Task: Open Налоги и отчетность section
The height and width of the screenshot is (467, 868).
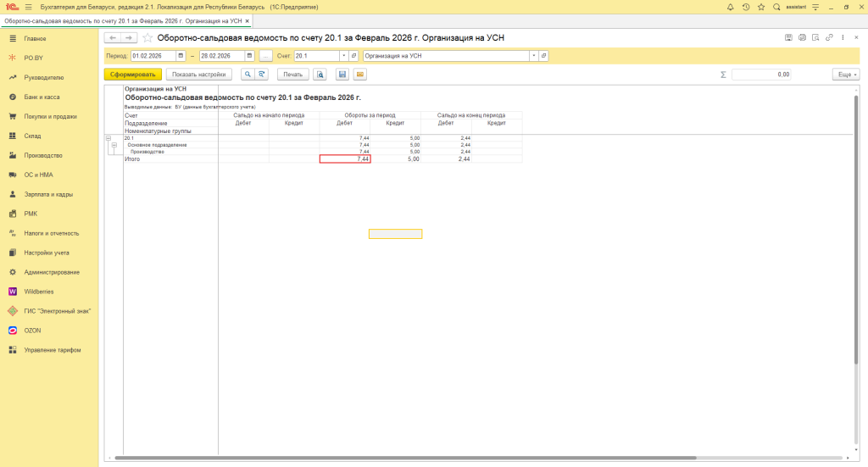Action: tap(51, 233)
